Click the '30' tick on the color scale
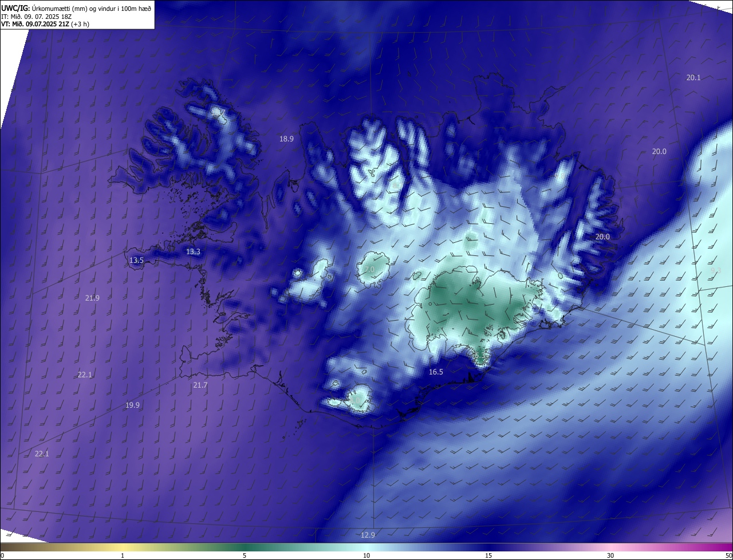This screenshot has height=560, width=733. [x=610, y=555]
